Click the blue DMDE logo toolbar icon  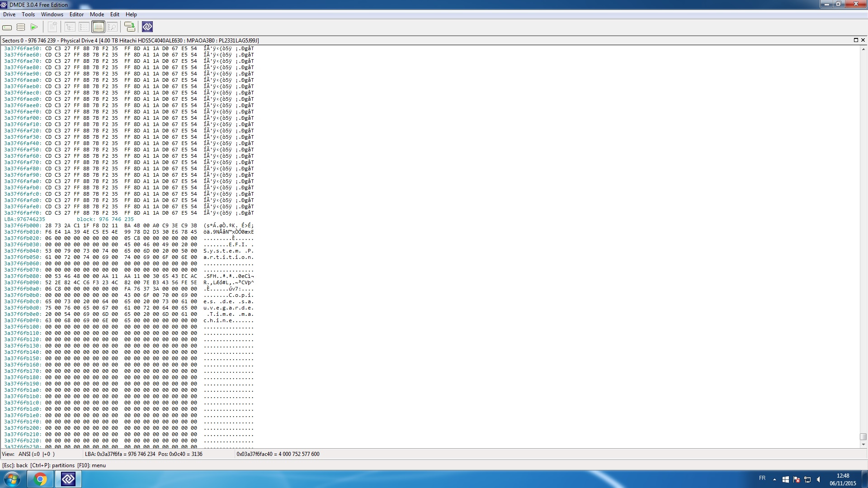pyautogui.click(x=147, y=27)
